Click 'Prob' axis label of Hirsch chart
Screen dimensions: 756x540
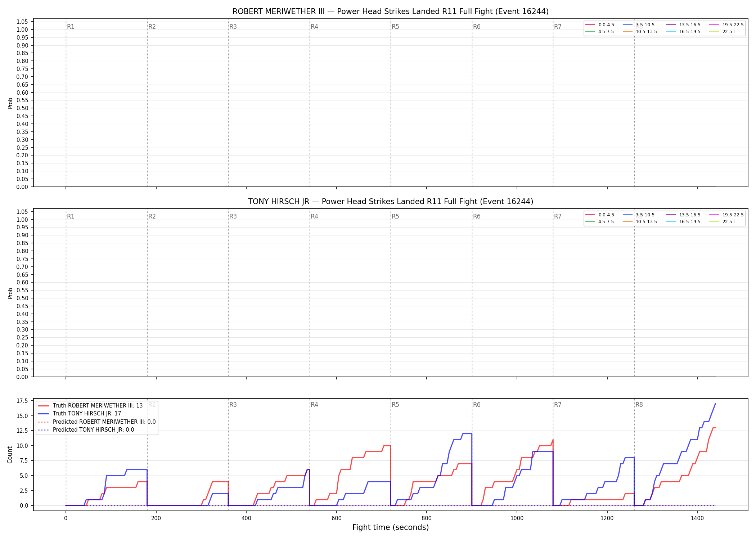(x=10, y=293)
